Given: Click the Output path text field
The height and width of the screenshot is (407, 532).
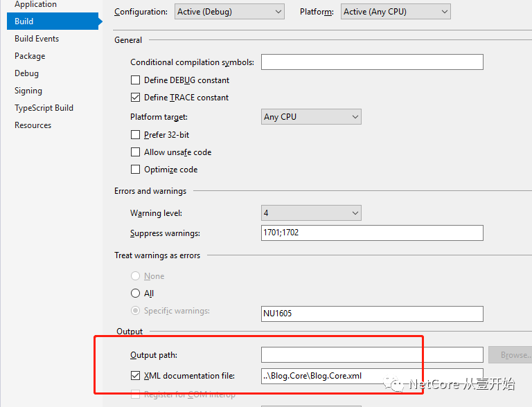Looking at the screenshot, I should [372, 355].
